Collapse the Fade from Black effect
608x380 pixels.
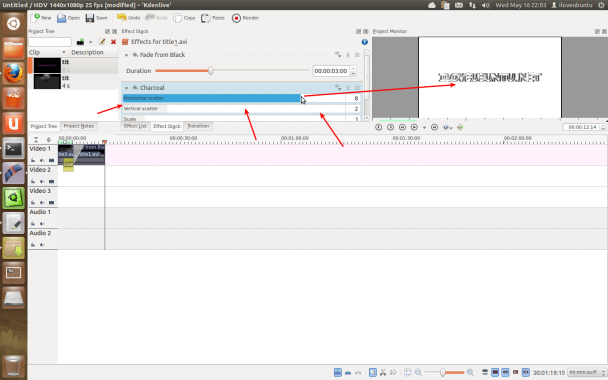pyautogui.click(x=126, y=55)
